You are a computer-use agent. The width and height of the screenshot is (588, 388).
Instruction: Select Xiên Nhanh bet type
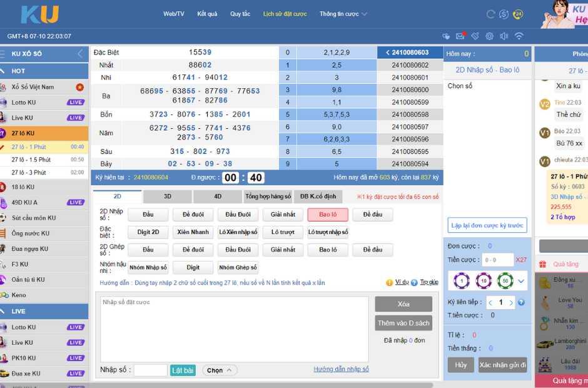click(193, 232)
